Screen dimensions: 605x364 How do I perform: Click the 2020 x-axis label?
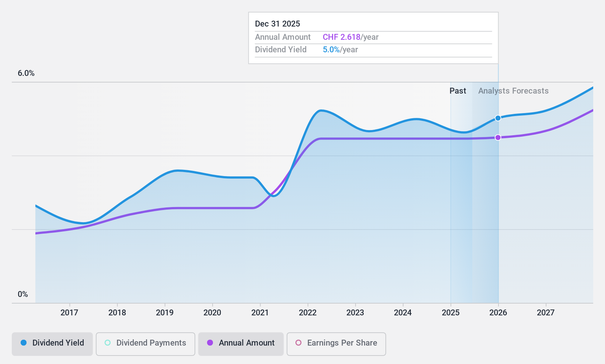tap(212, 313)
